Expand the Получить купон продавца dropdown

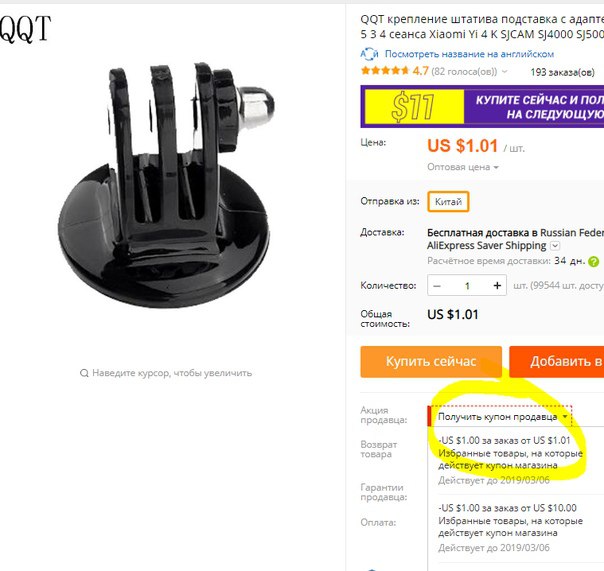tap(501, 416)
